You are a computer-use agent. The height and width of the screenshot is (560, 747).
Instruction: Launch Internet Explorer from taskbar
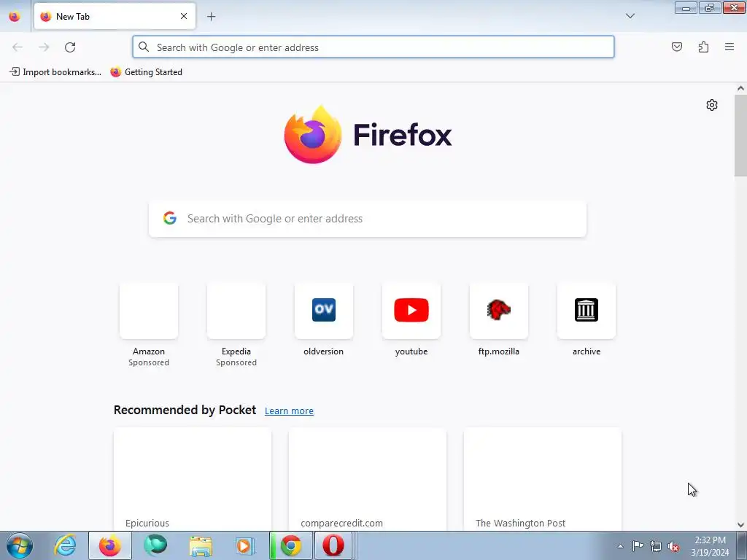(65, 545)
